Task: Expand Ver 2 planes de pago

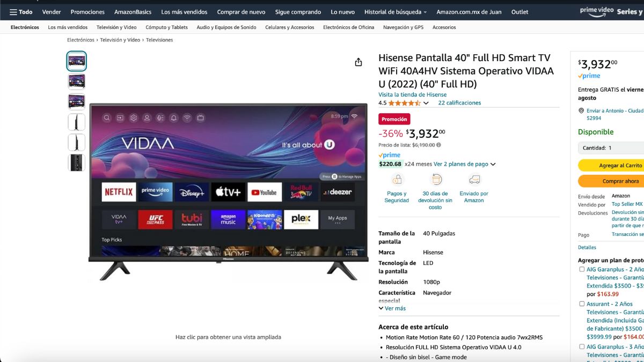Action: 464,164
